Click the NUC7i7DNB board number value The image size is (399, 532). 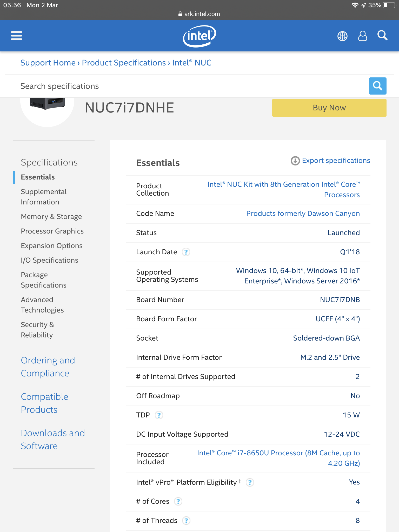tap(340, 300)
